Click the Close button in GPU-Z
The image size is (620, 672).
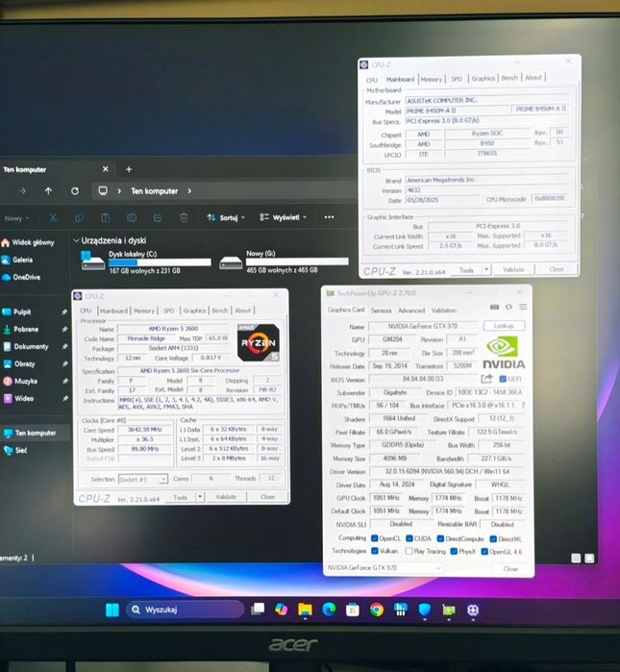click(x=510, y=569)
